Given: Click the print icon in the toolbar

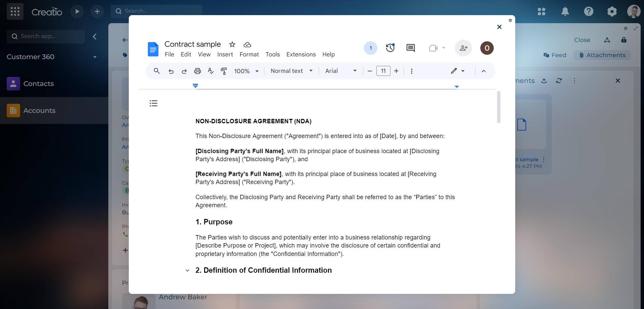Looking at the screenshot, I should click(x=198, y=71).
